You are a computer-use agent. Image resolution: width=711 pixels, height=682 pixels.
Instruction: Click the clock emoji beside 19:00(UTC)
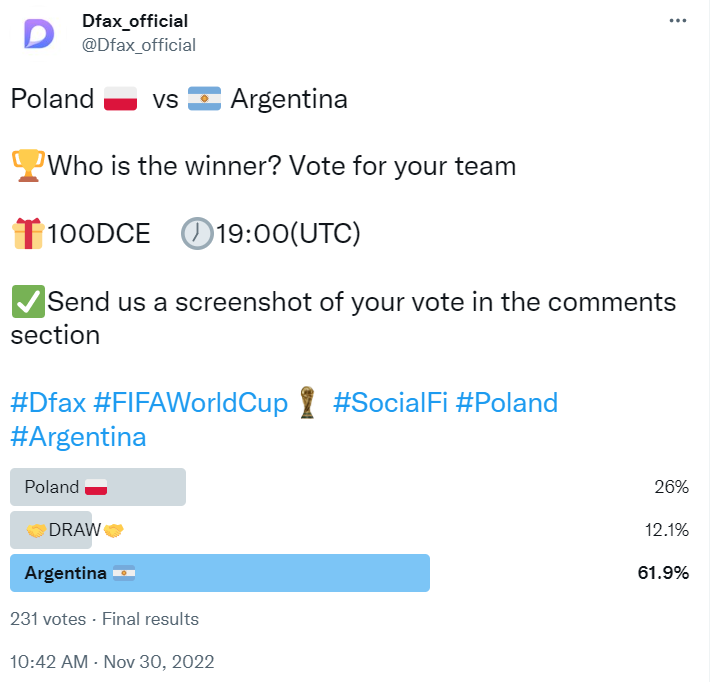pyautogui.click(x=197, y=234)
